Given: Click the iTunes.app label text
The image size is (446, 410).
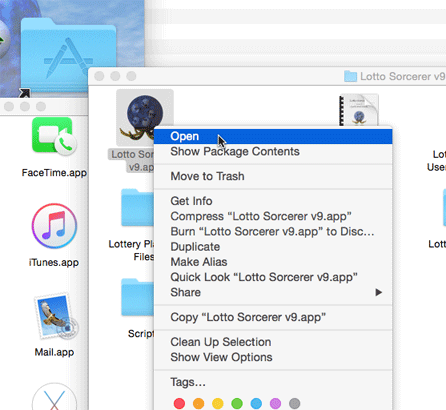Looking at the screenshot, I should coord(54,262).
